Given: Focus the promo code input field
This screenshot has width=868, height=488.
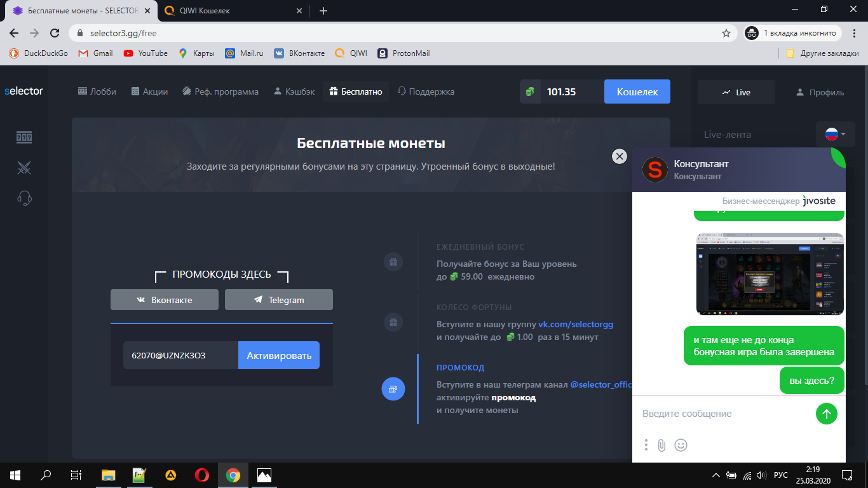Looking at the screenshot, I should (180, 355).
